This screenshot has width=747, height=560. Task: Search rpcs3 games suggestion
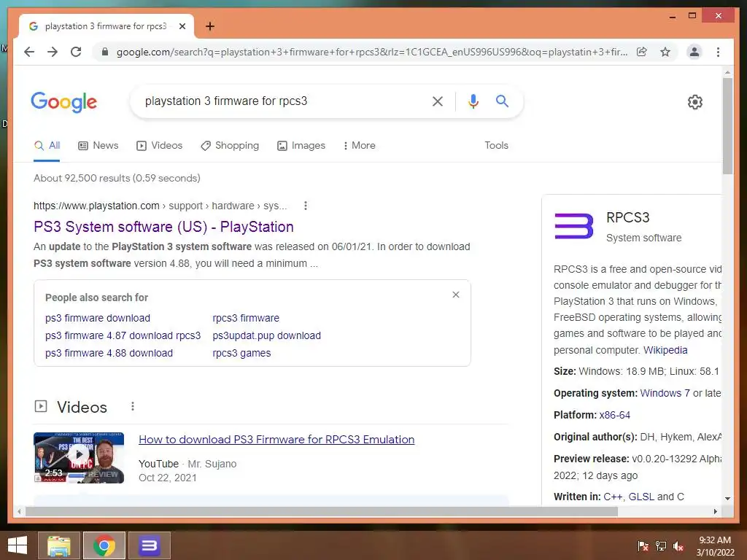click(241, 354)
